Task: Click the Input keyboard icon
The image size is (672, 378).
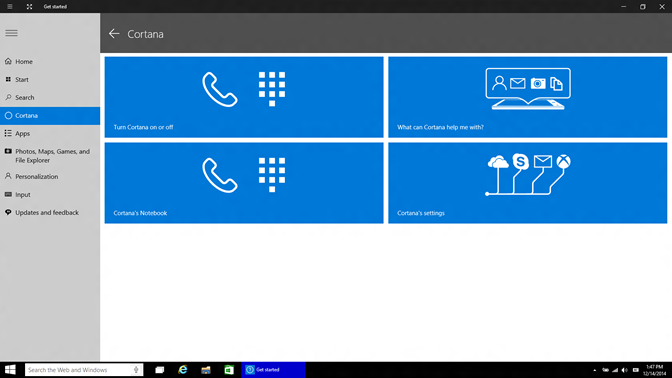Action: tap(8, 194)
